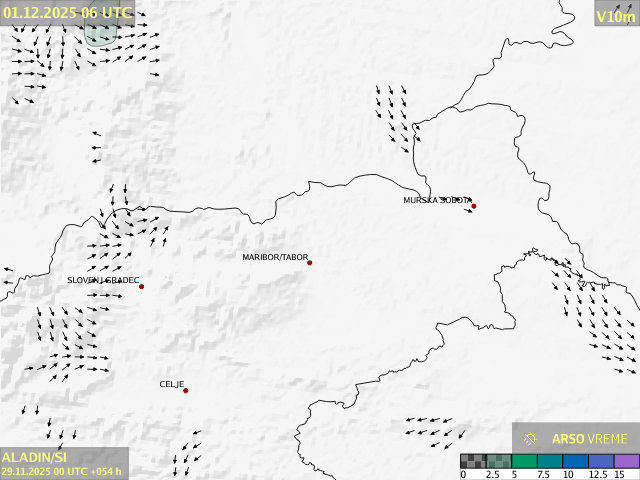The image size is (640, 480).
Task: Click the 01.12.2025 06 UTC timestamp label
Action: tap(67, 12)
